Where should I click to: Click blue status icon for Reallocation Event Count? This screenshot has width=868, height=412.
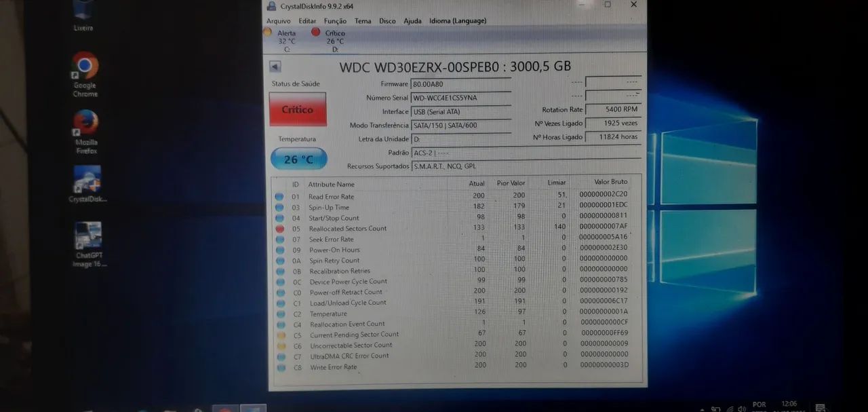[x=279, y=324]
